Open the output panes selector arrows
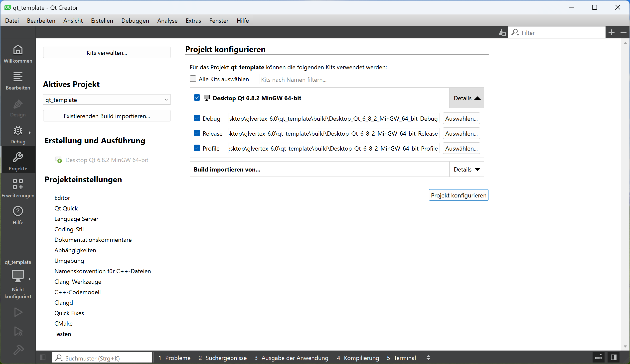Screen dimensions: 630x364 click(428, 358)
